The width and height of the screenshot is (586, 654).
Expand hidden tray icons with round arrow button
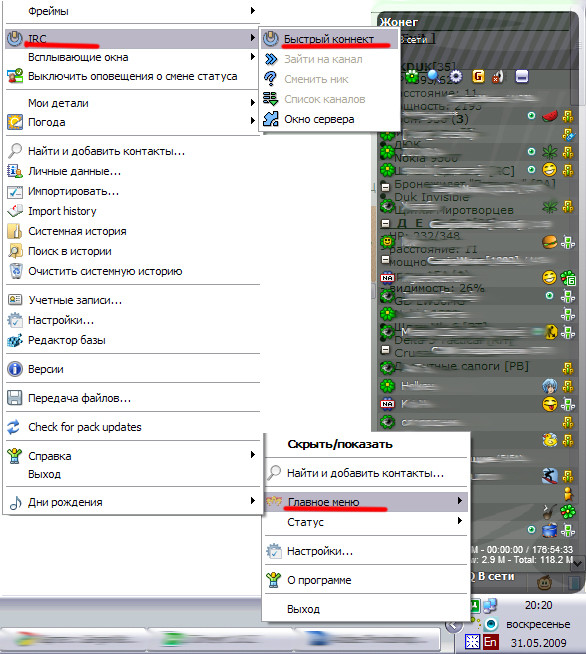tap(453, 624)
